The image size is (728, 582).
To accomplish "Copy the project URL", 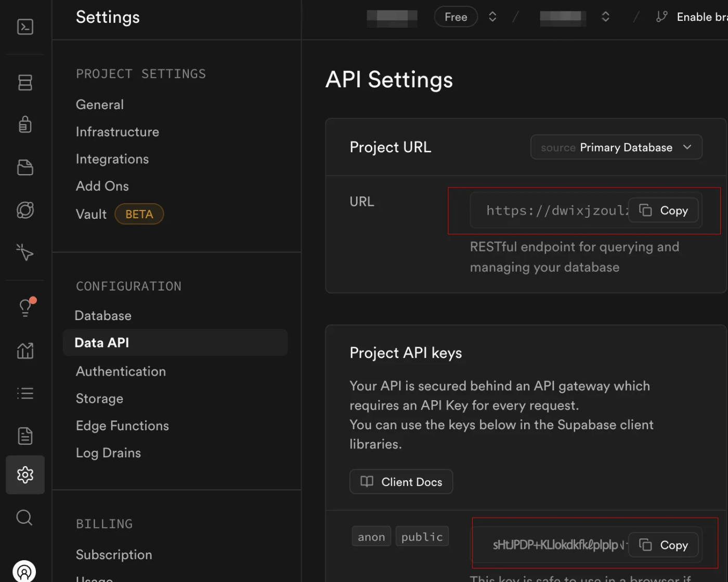I will click(663, 210).
